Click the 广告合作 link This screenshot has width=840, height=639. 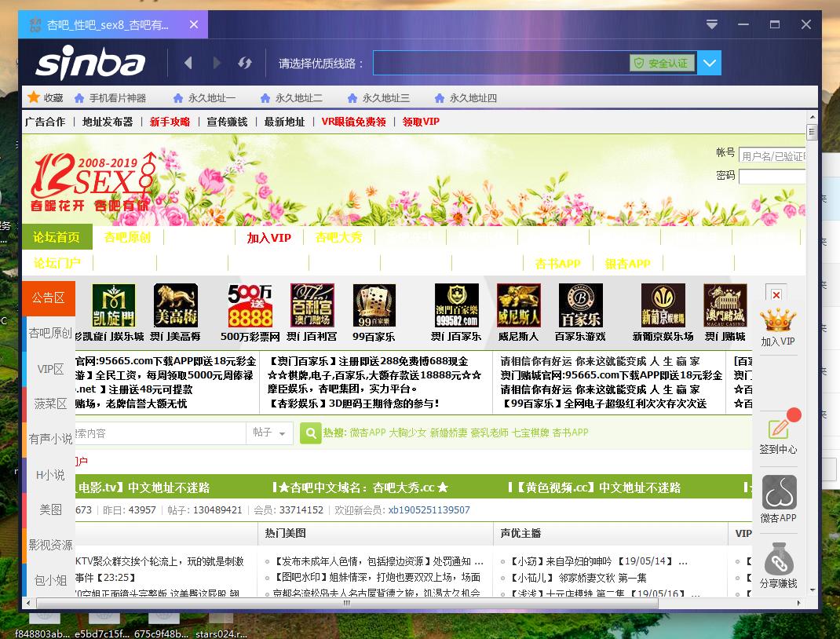[45, 122]
